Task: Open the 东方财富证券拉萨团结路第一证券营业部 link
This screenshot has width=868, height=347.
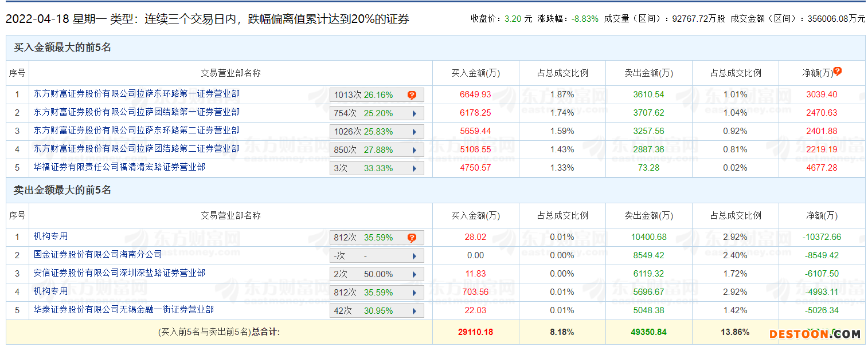Action: pyautogui.click(x=136, y=112)
